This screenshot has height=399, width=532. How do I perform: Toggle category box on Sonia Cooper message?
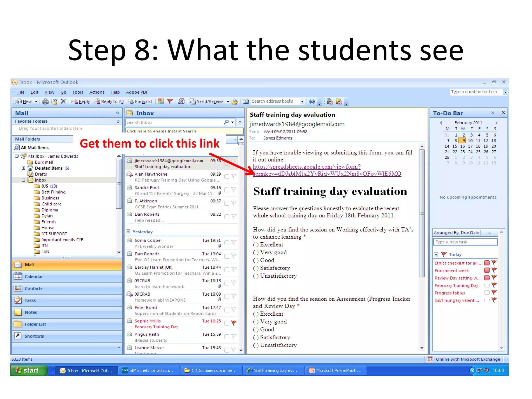click(x=227, y=243)
